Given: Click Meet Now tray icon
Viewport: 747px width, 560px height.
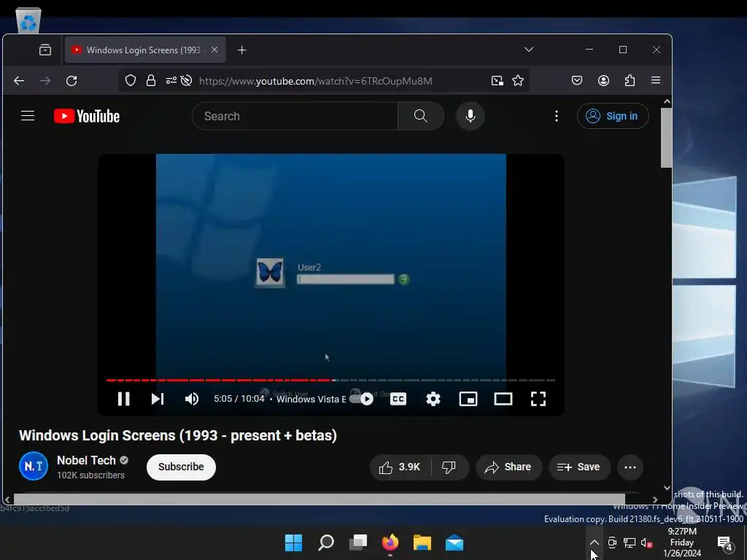Looking at the screenshot, I should pos(612,542).
